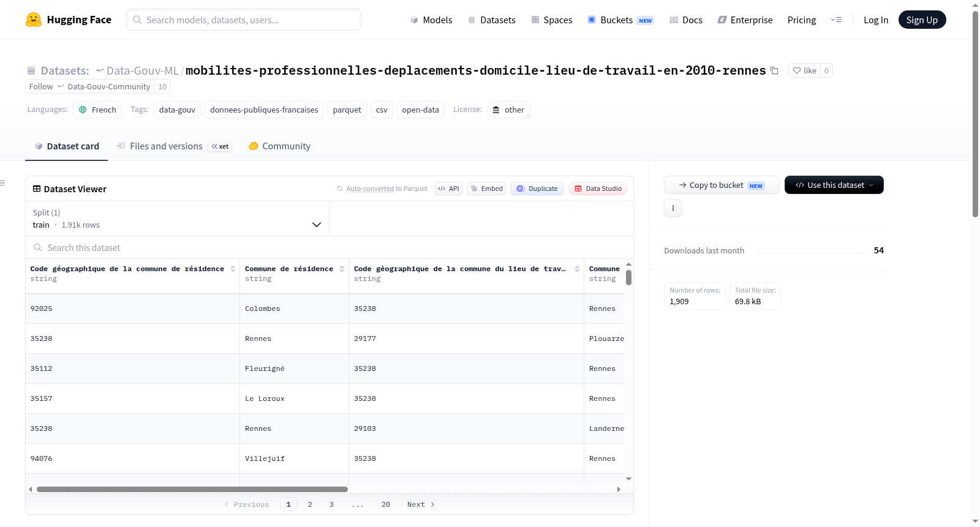Go to page 1 of the table
The height and width of the screenshot is (527, 980).
(288, 504)
